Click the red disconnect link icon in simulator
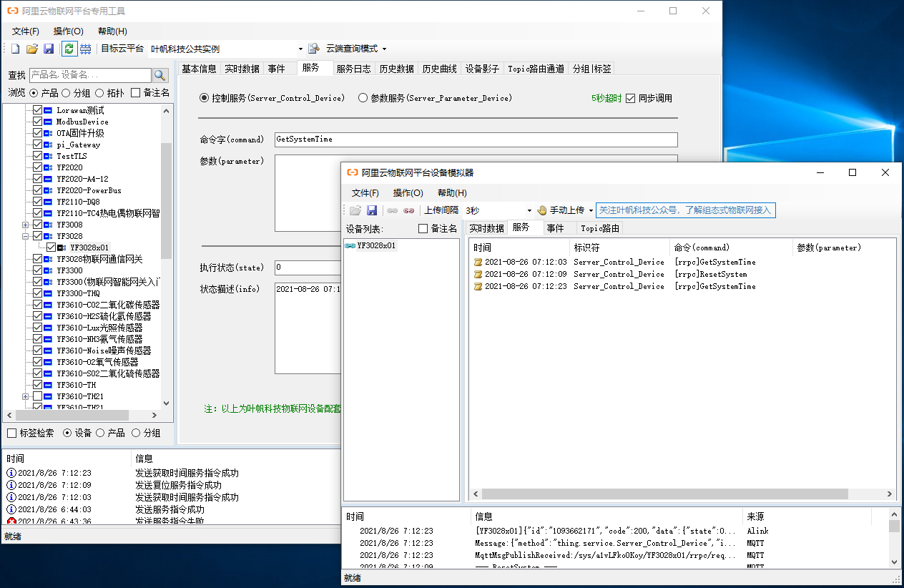Image resolution: width=904 pixels, height=588 pixels. pos(409,210)
